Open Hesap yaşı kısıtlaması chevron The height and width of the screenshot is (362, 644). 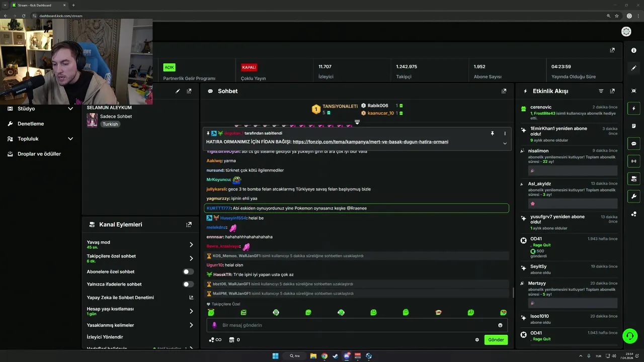[191, 311]
